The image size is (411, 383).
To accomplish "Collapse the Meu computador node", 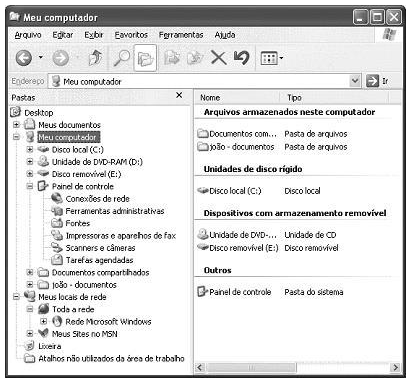I will tap(16, 137).
